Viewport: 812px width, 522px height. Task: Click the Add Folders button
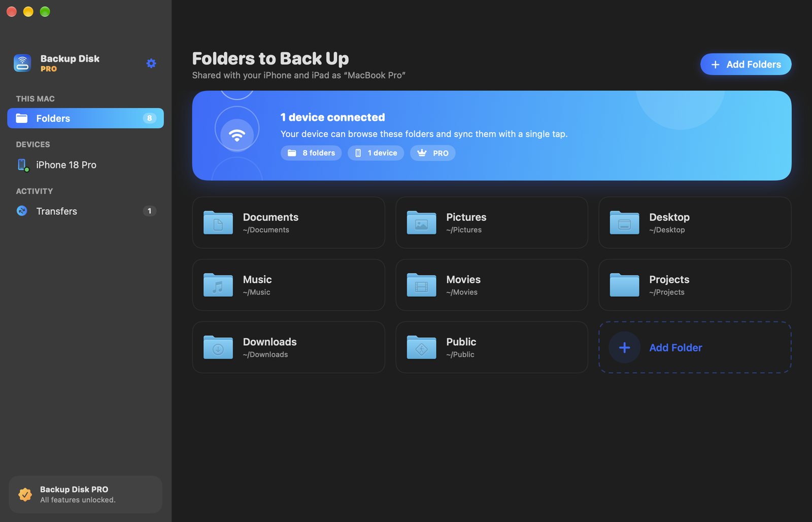pos(746,64)
